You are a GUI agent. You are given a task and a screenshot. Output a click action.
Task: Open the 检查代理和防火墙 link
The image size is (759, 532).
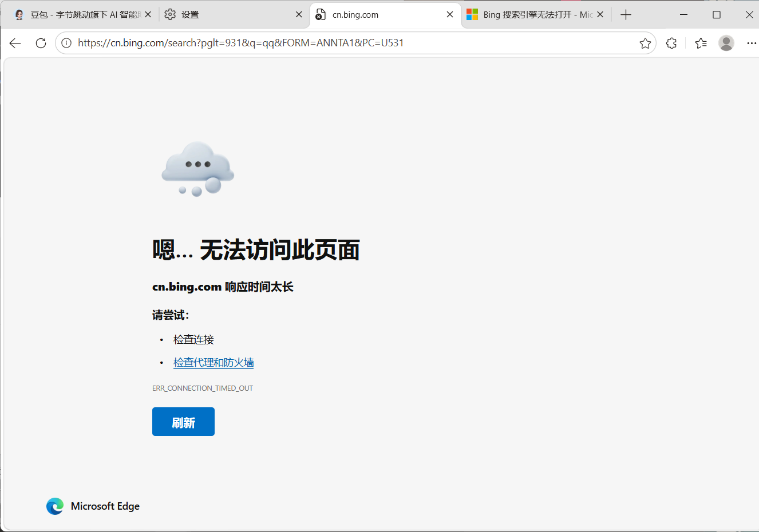coord(214,363)
